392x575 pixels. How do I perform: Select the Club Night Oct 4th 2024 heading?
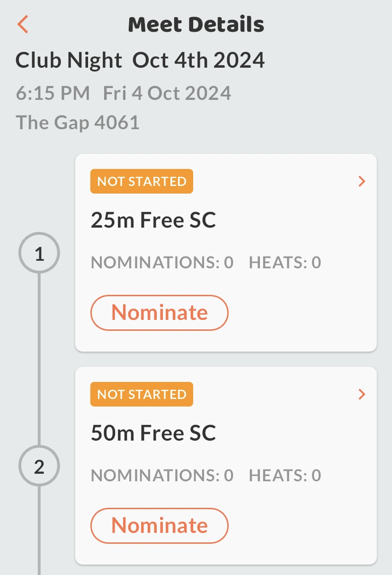pyautogui.click(x=140, y=61)
